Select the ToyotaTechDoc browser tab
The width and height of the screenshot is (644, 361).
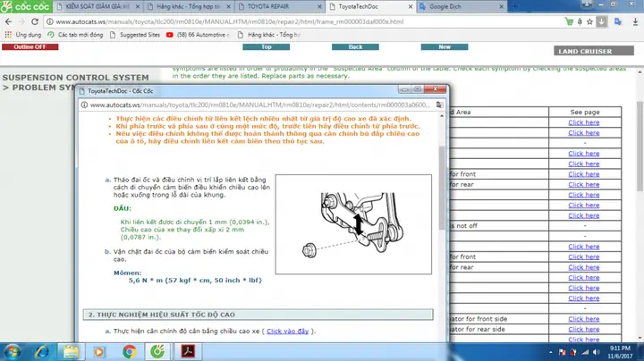(x=370, y=6)
